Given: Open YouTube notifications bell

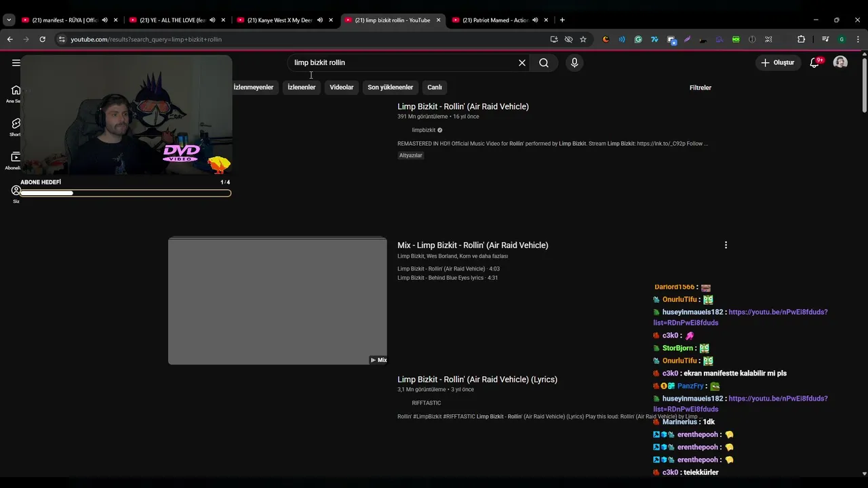Looking at the screenshot, I should 815,62.
